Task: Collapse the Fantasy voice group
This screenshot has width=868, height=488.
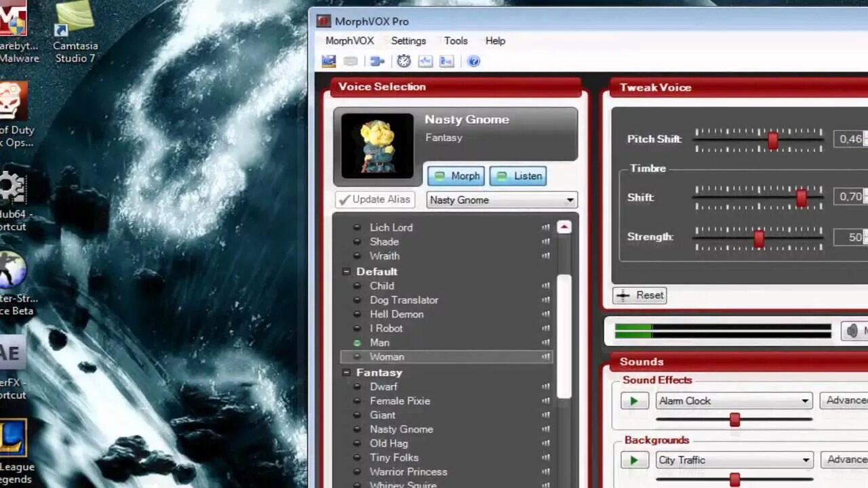Action: click(346, 373)
